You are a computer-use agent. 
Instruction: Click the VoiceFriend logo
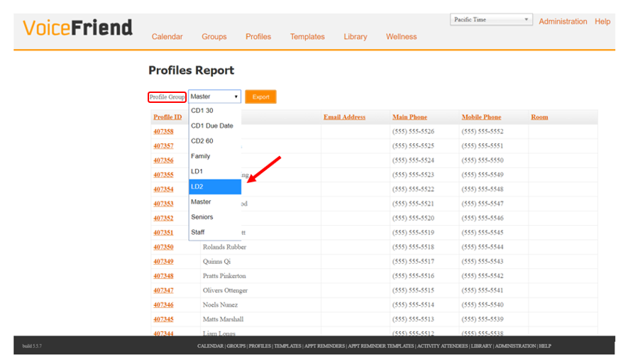(77, 28)
